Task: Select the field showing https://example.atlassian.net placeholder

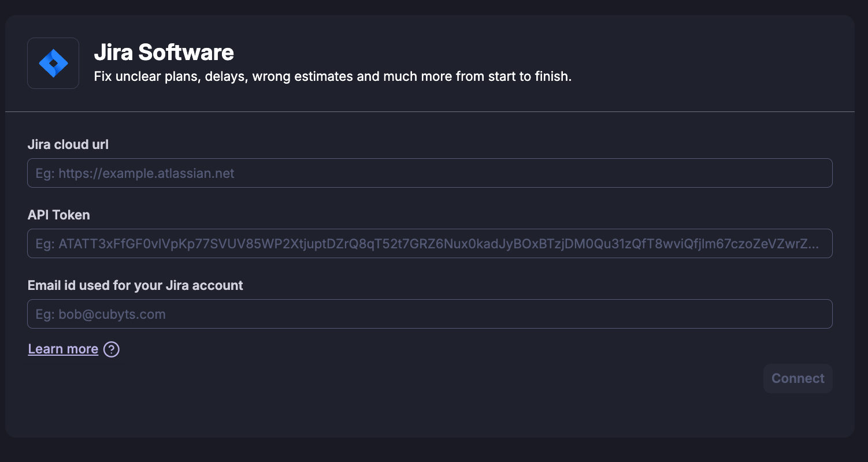Action: pyautogui.click(x=430, y=173)
